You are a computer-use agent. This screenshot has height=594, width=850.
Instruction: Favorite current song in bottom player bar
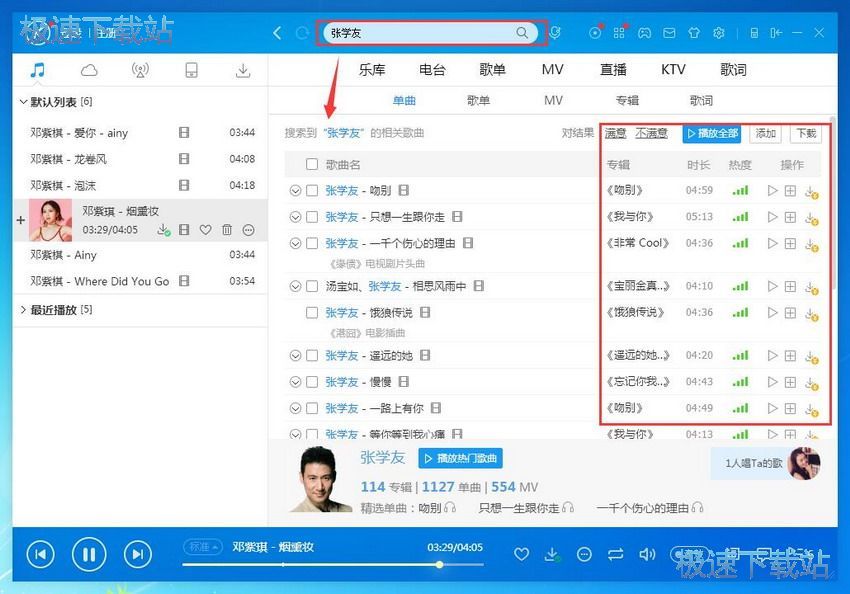click(x=521, y=554)
